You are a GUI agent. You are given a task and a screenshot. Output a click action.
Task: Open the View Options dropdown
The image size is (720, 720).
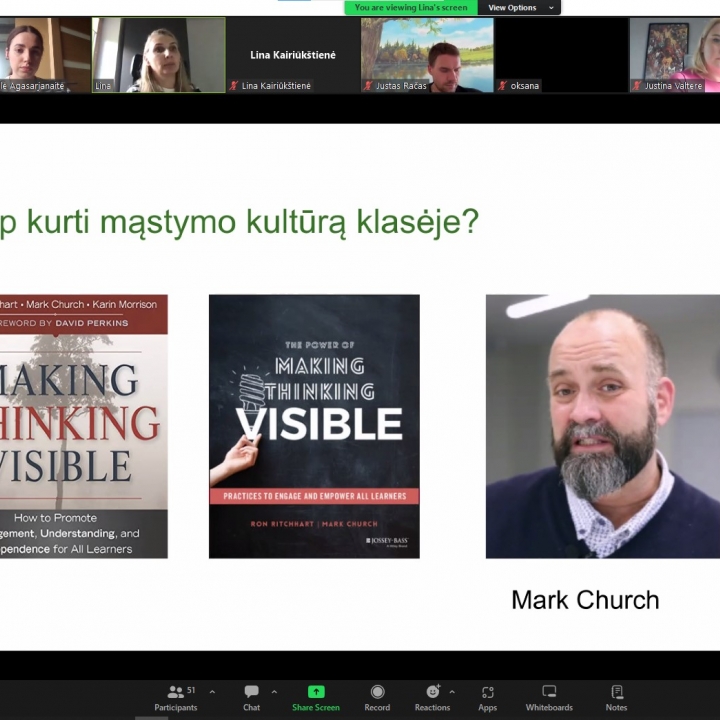[x=519, y=7]
